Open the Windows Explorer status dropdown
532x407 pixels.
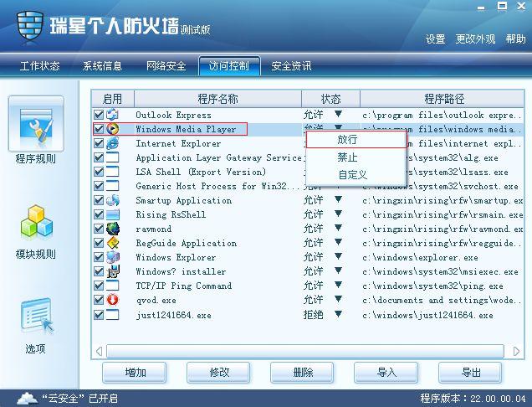point(338,256)
